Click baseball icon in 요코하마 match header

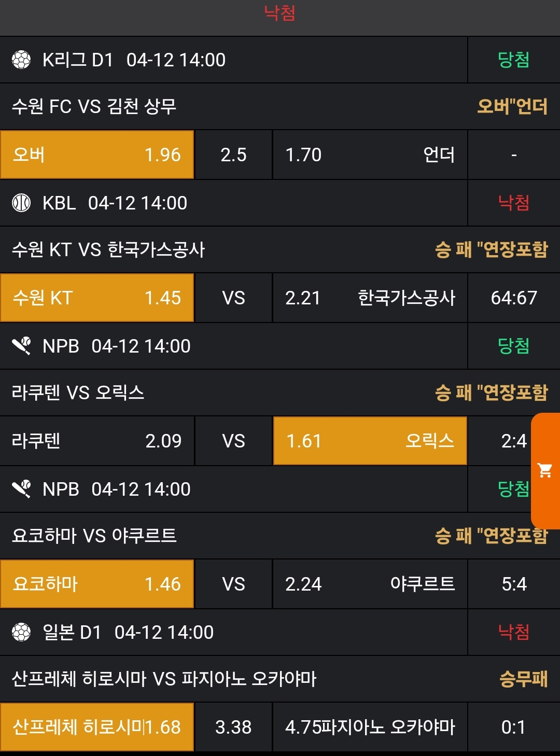coord(21,489)
